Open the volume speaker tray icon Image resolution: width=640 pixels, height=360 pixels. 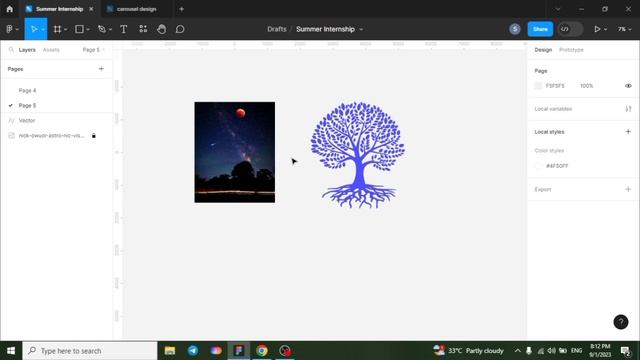[551, 351]
